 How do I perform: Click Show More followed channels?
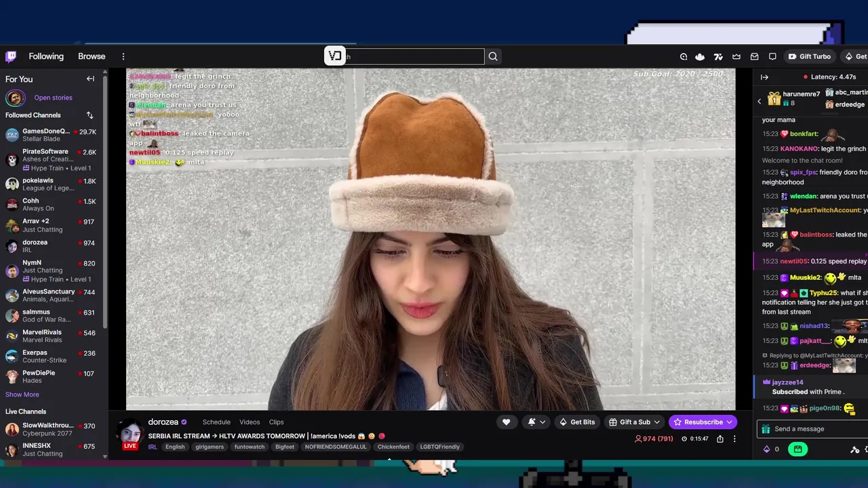point(22,394)
